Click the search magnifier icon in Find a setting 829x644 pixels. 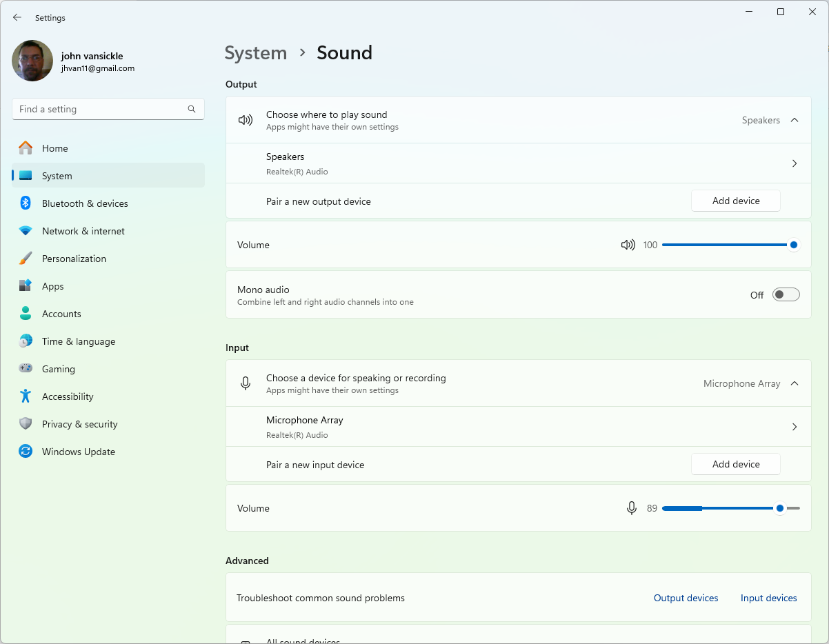click(192, 109)
